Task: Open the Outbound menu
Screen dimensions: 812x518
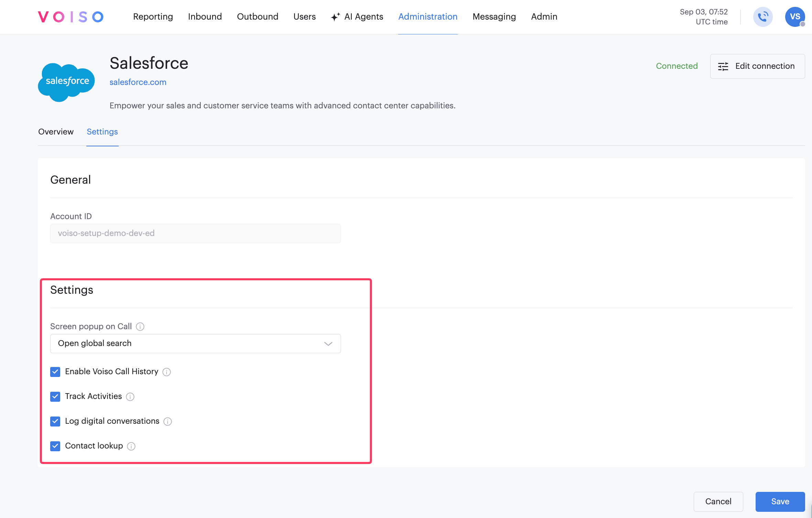Action: coord(257,17)
